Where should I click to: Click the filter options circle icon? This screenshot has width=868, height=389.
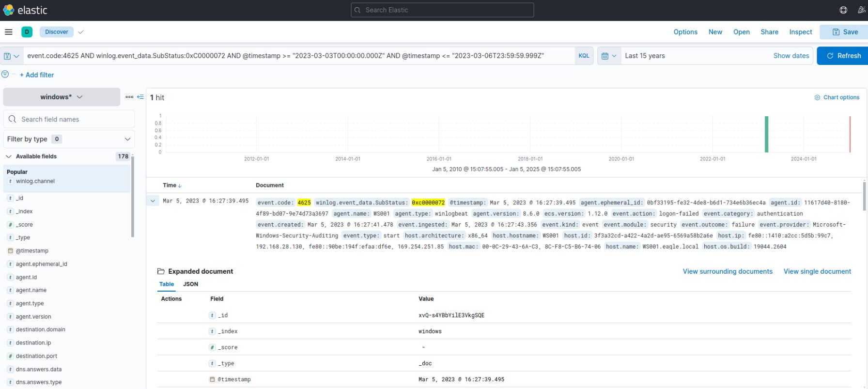click(x=5, y=74)
